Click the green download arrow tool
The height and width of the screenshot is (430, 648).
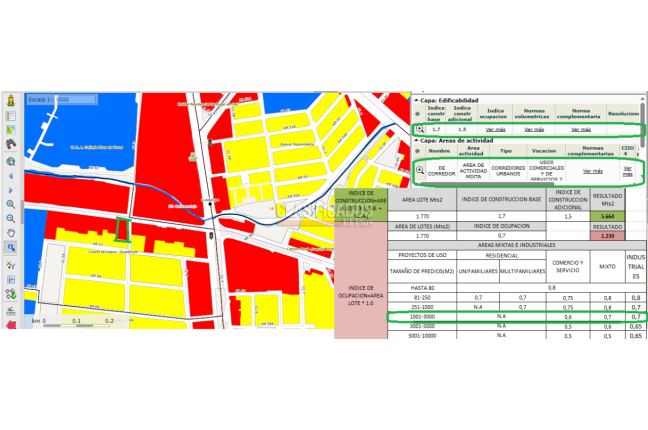pyautogui.click(x=11, y=294)
